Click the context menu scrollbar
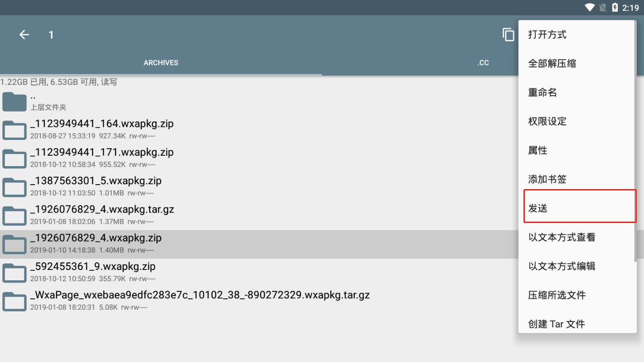This screenshot has width=644, height=362. click(635, 141)
